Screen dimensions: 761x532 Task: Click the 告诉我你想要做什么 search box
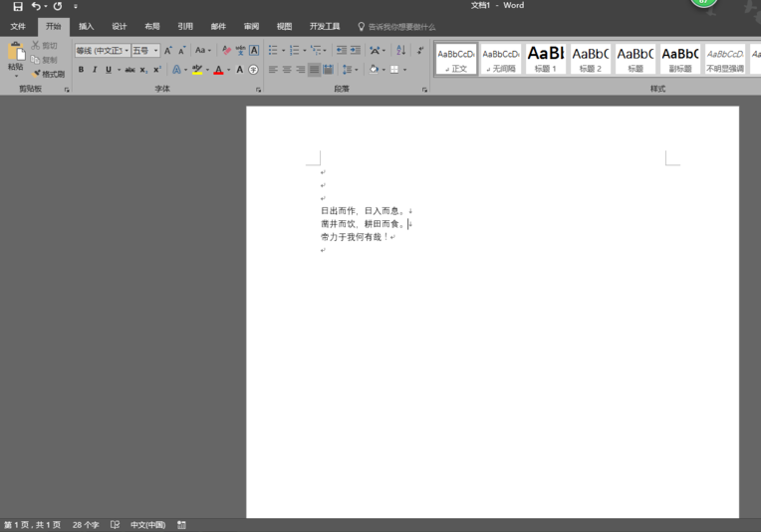[396, 27]
